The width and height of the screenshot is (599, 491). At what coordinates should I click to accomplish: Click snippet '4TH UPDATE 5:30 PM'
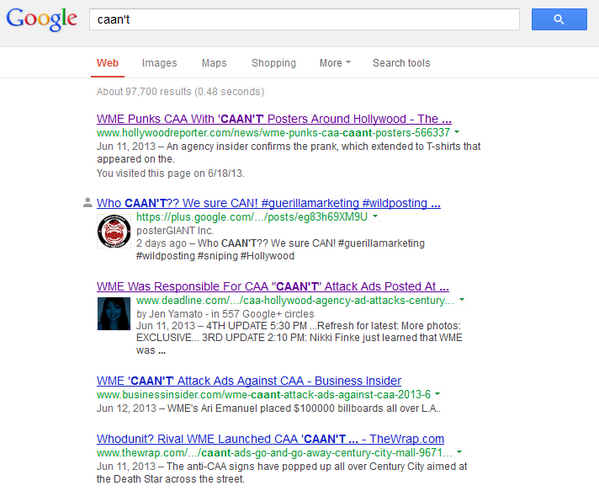click(x=299, y=338)
